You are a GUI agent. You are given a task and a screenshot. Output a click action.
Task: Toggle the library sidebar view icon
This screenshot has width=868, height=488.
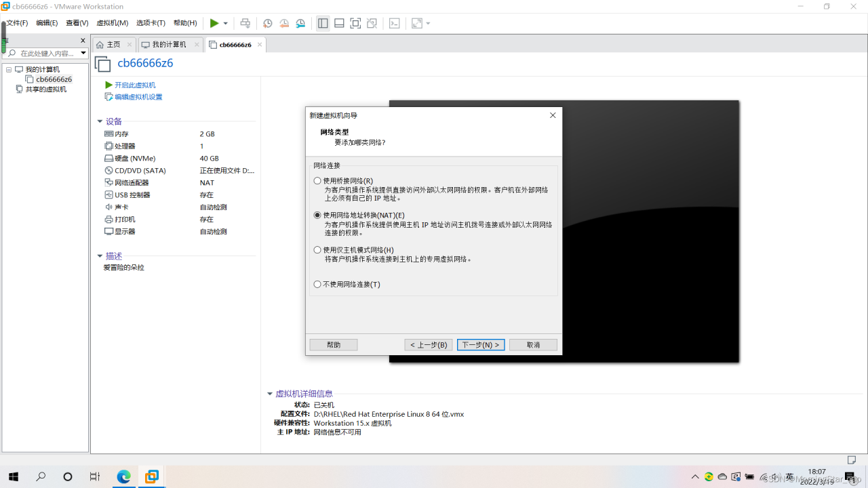click(323, 23)
